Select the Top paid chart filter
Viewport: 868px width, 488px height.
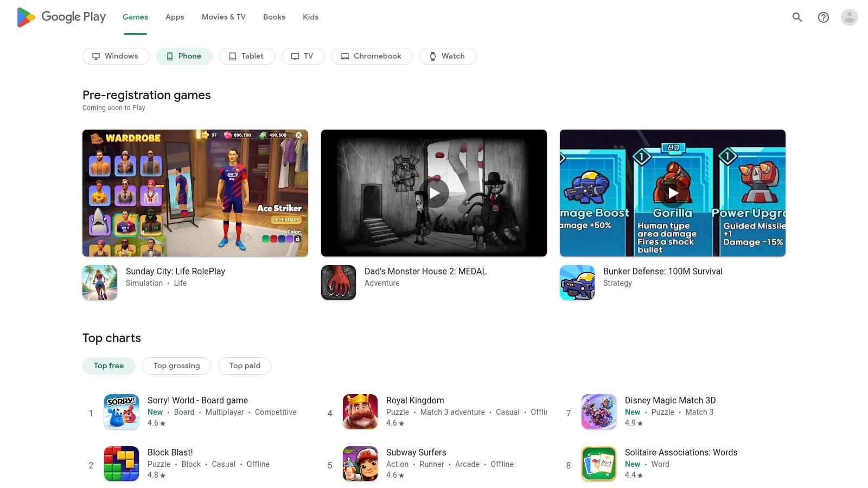(245, 365)
